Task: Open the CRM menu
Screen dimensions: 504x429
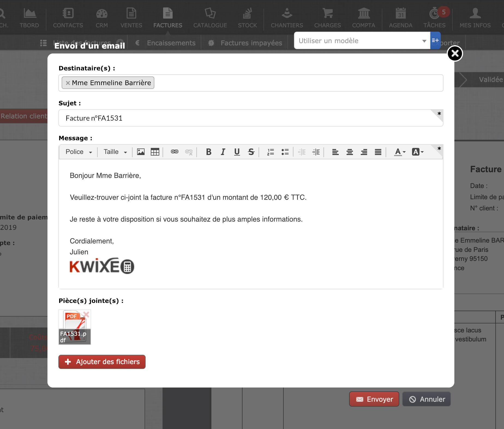Action: [x=102, y=18]
